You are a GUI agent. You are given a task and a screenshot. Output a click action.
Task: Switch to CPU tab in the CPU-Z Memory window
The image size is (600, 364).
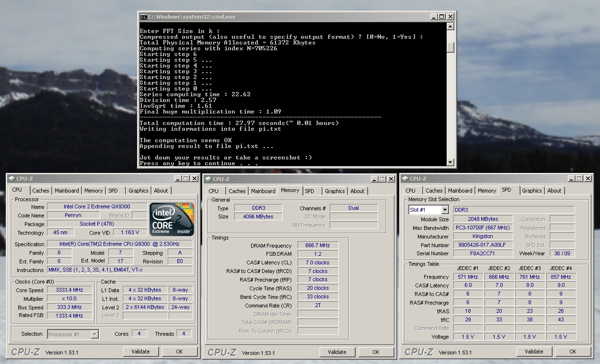[214, 191]
